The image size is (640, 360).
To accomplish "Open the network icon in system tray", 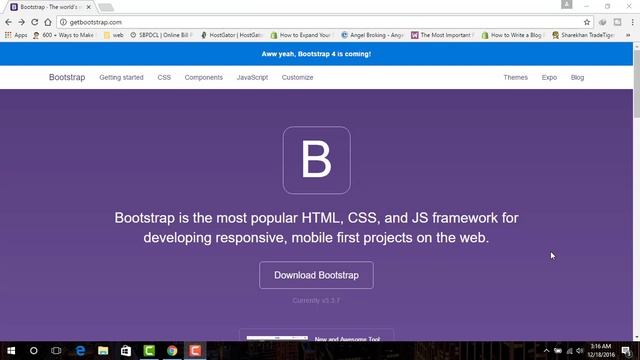I will [569, 351].
